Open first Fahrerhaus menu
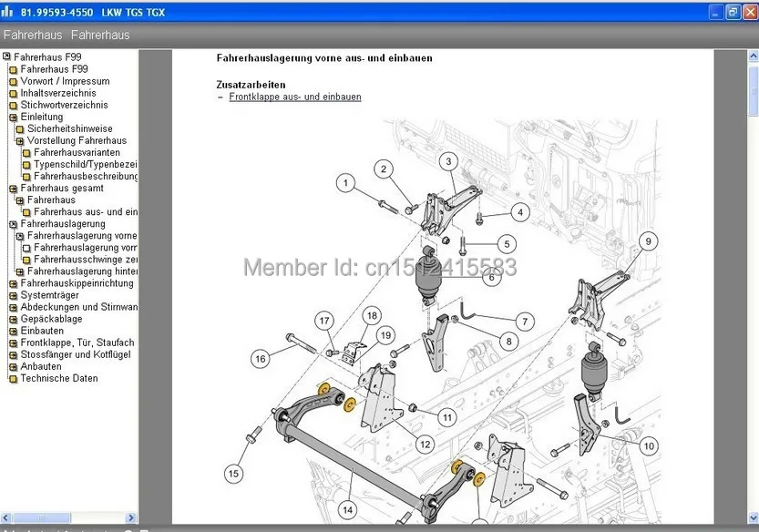Viewport: 759px width, 532px height. (33, 35)
